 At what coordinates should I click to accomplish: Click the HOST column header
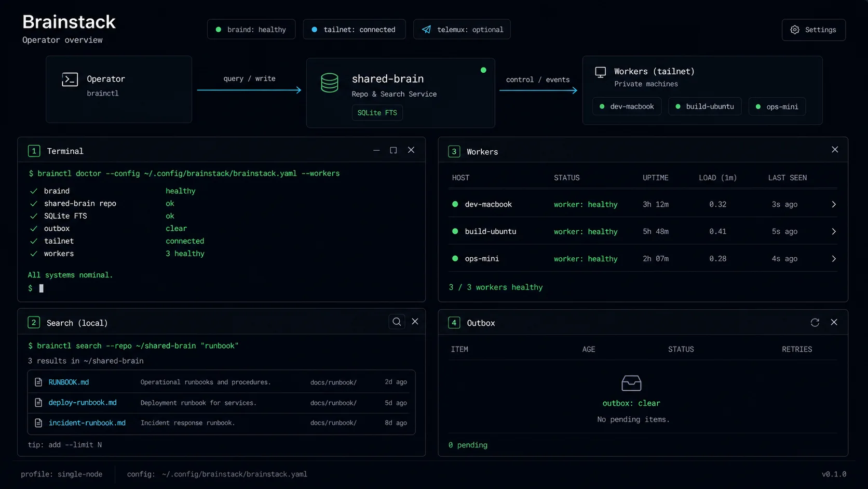pyautogui.click(x=460, y=178)
